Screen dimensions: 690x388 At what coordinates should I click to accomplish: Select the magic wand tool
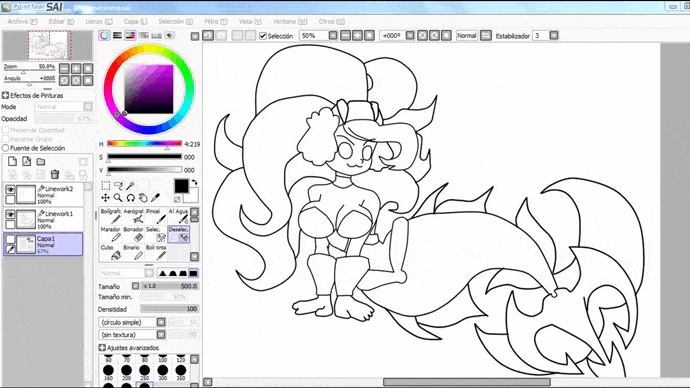130,185
